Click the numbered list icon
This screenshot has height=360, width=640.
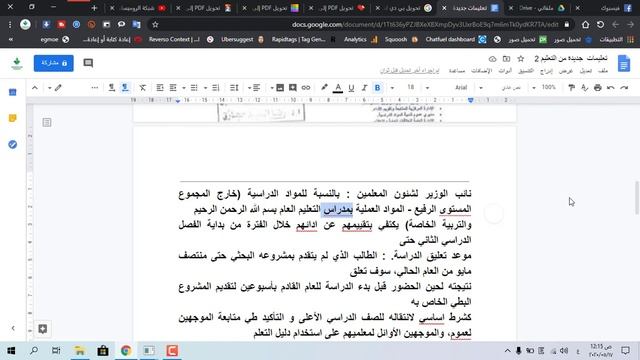tap(216, 88)
